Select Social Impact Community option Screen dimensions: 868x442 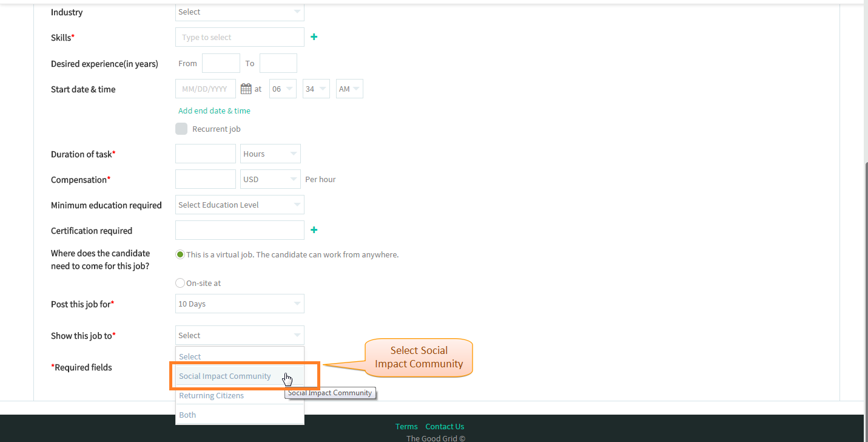[x=240, y=376]
